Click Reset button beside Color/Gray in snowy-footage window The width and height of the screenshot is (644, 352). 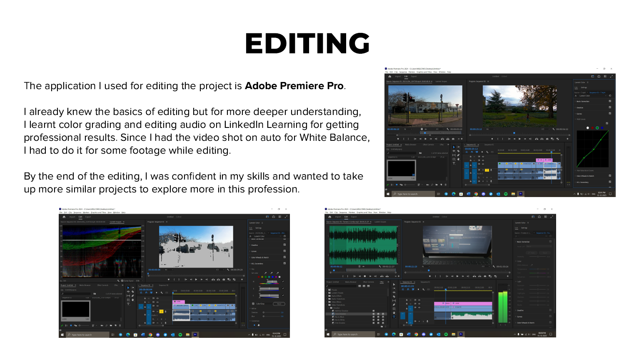pyautogui.click(x=279, y=304)
